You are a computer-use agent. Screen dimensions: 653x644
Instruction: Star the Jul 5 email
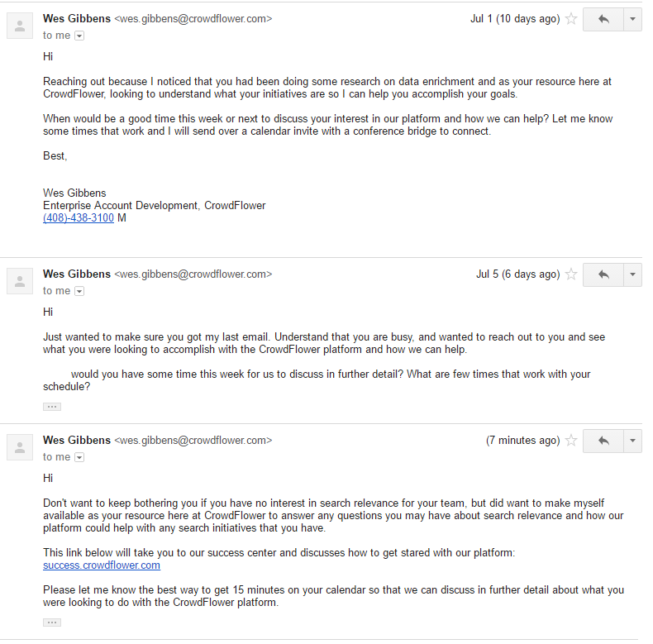pyautogui.click(x=571, y=274)
